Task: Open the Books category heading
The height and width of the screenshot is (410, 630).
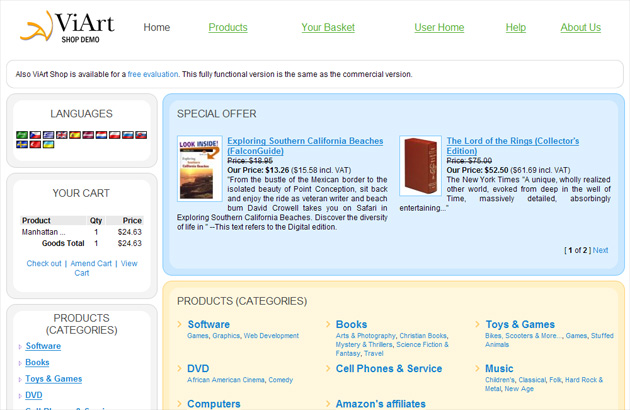Action: [x=352, y=324]
